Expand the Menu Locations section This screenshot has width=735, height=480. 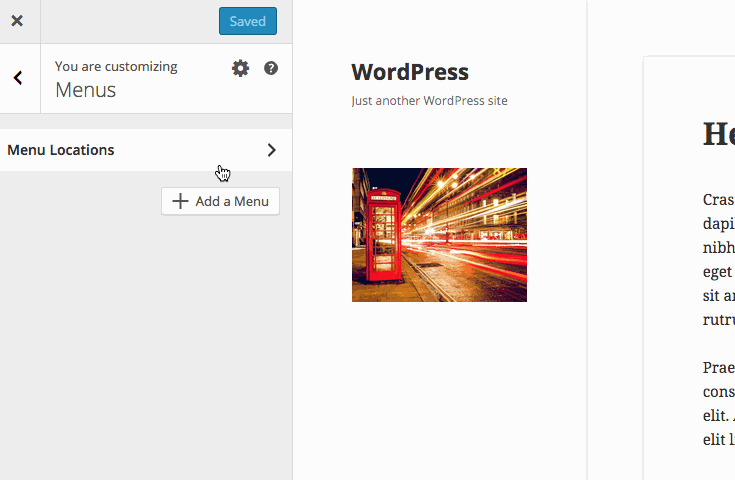pyautogui.click(x=146, y=150)
